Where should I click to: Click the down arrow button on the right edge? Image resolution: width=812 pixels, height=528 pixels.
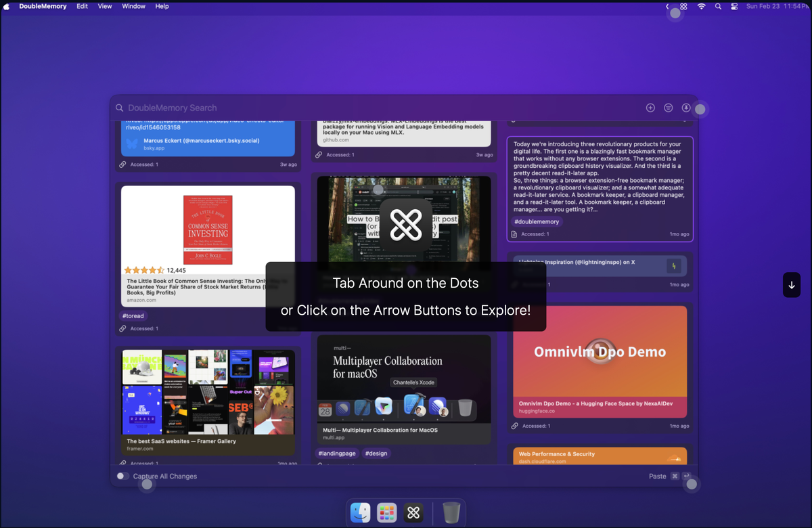tap(792, 285)
